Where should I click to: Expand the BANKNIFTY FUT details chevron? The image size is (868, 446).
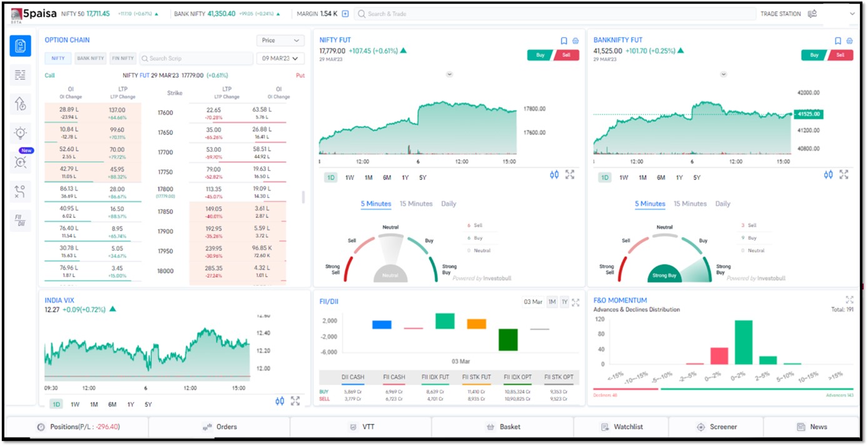coord(724,74)
